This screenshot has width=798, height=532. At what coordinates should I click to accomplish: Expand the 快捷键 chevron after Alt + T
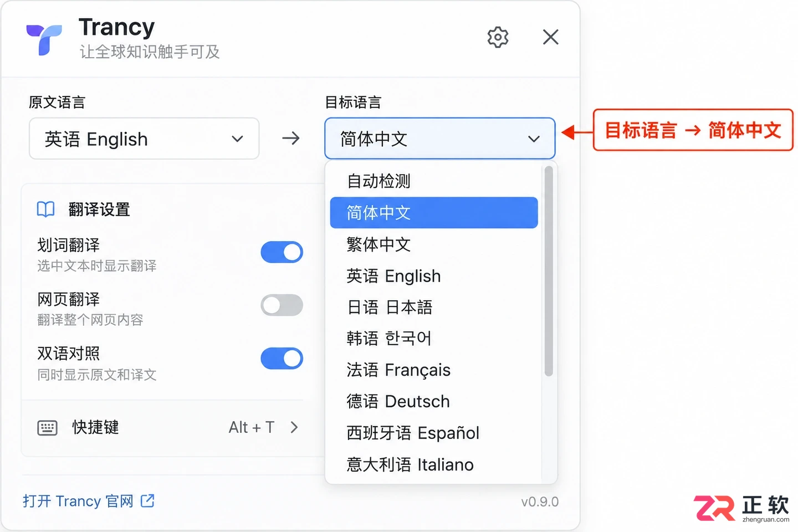click(x=294, y=427)
